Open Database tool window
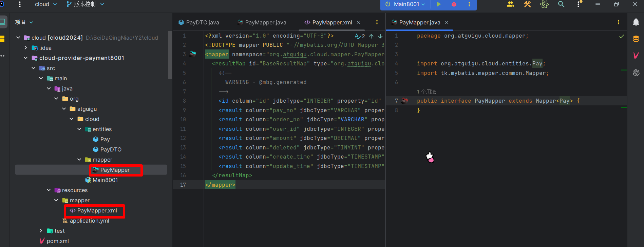644x247 pixels. [636, 39]
